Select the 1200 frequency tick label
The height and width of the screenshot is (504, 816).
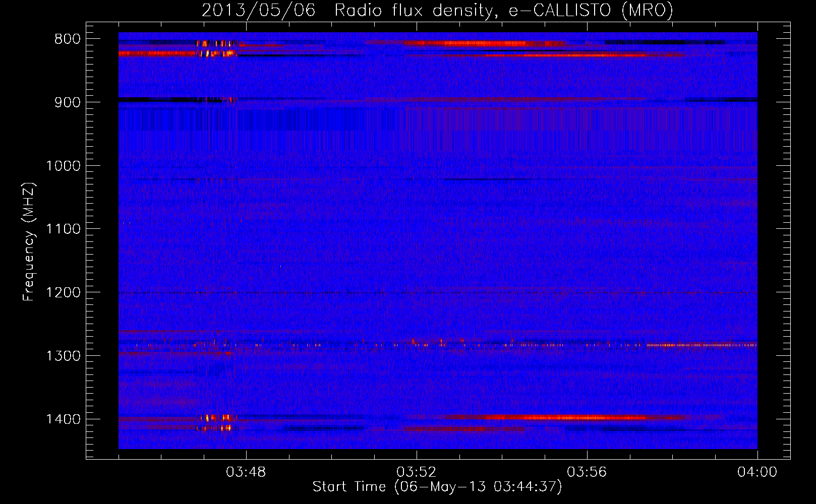63,293
